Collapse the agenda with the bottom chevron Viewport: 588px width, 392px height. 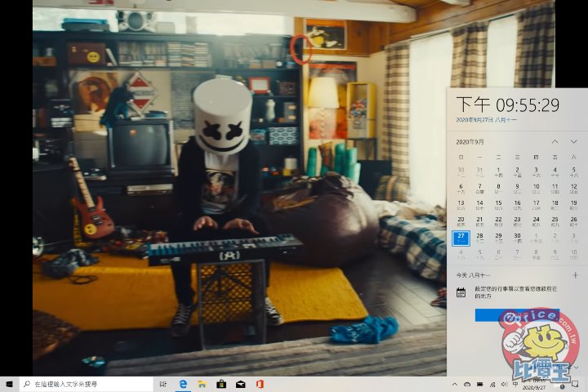point(577,367)
